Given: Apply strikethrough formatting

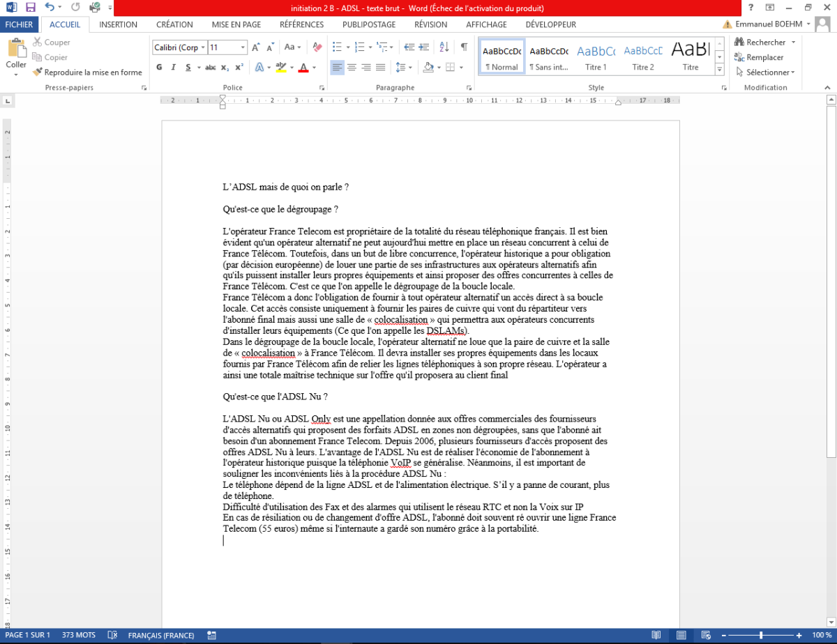Looking at the screenshot, I should point(211,68).
